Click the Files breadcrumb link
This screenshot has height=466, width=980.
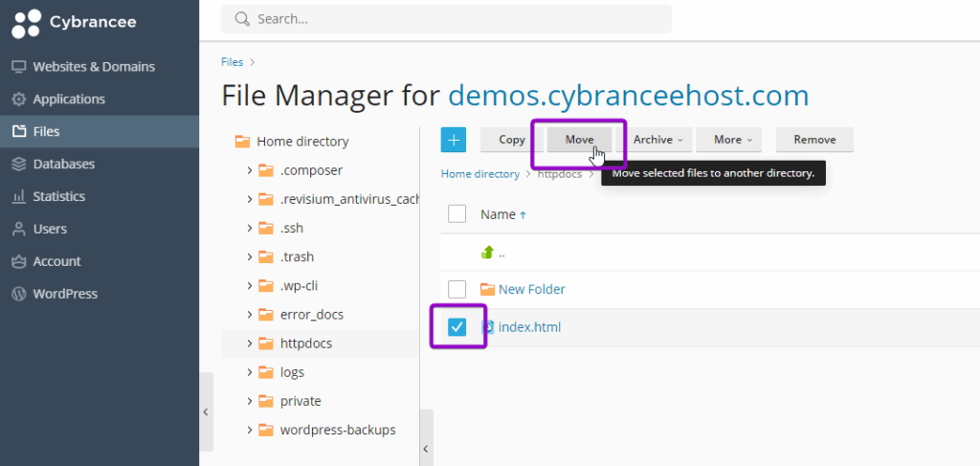pyautogui.click(x=232, y=62)
